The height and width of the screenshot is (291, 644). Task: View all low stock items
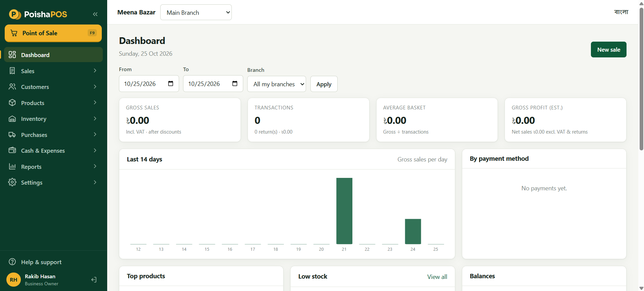[x=437, y=277]
